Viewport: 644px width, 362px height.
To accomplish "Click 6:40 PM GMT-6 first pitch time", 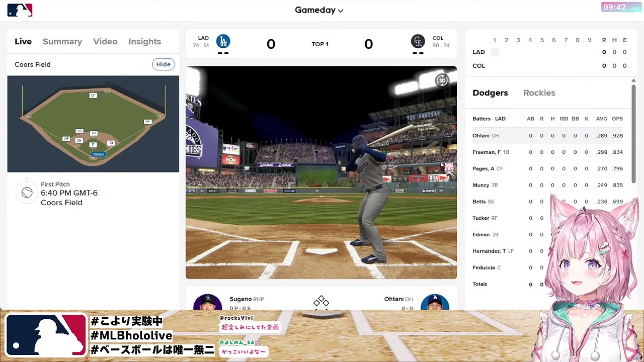I will pyautogui.click(x=69, y=193).
